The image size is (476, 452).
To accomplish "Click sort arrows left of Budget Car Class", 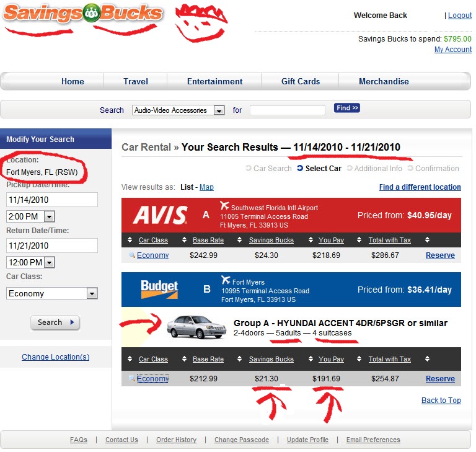I will tap(130, 359).
